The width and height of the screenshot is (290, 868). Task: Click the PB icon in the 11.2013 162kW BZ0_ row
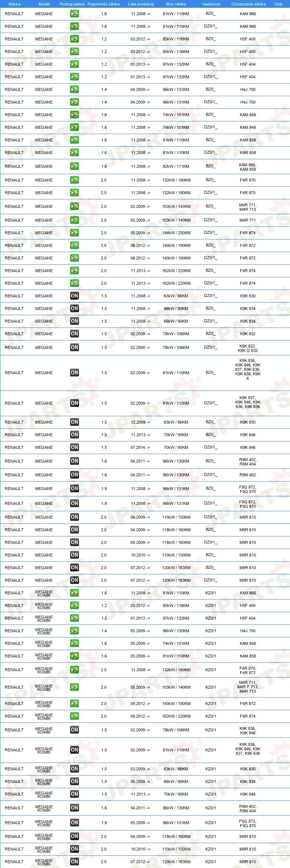[75, 271]
